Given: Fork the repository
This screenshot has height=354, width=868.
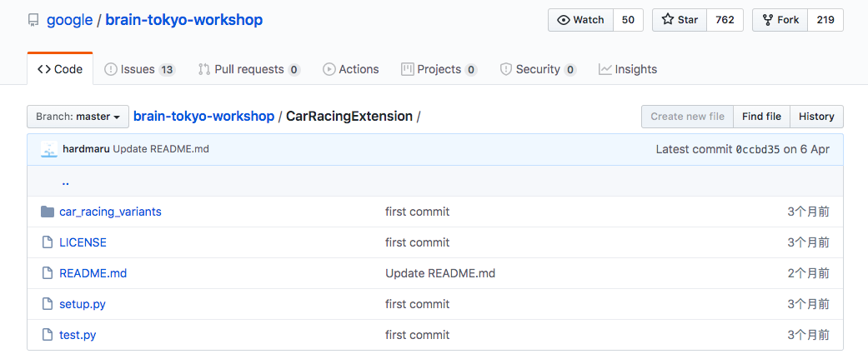Looking at the screenshot, I should (780, 20).
